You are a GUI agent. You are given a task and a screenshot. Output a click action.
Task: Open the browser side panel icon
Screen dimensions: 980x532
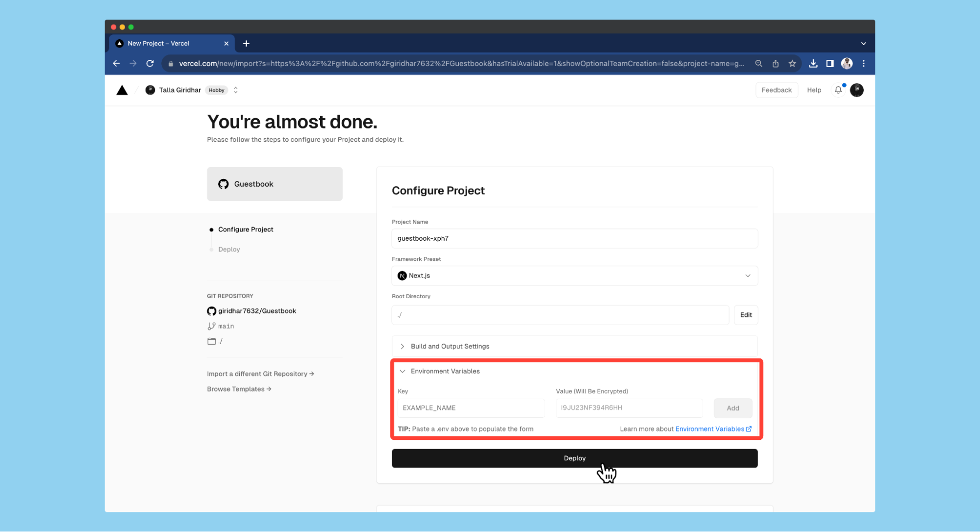[x=829, y=64]
